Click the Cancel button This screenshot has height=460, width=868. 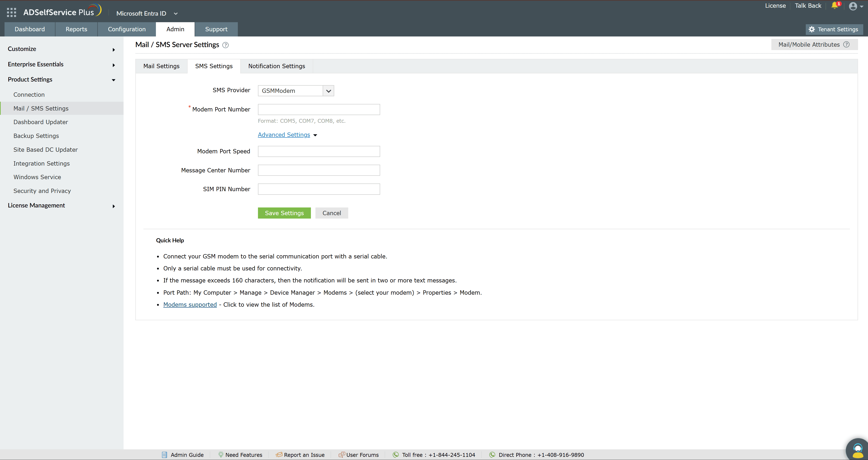click(332, 213)
